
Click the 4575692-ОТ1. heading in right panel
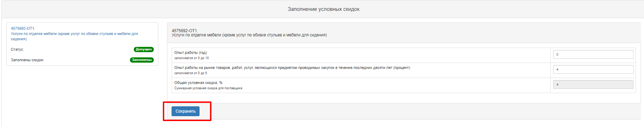185,31
